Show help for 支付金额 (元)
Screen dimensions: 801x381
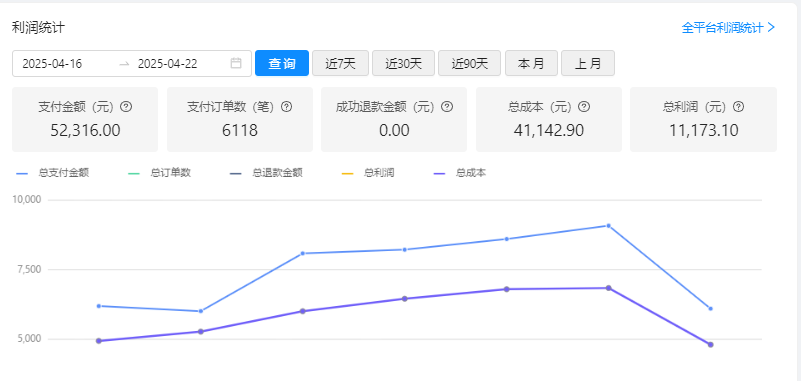[x=126, y=107]
